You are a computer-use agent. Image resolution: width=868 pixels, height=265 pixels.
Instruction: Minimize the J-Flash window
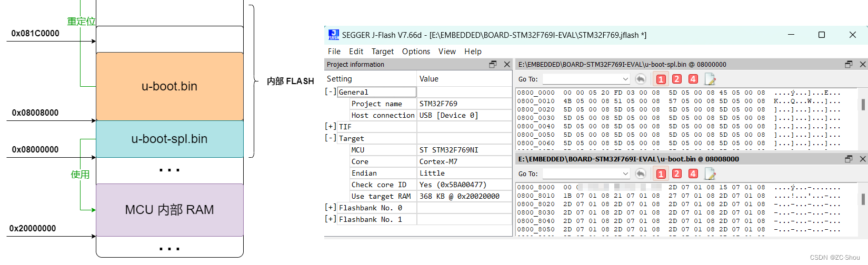point(791,35)
